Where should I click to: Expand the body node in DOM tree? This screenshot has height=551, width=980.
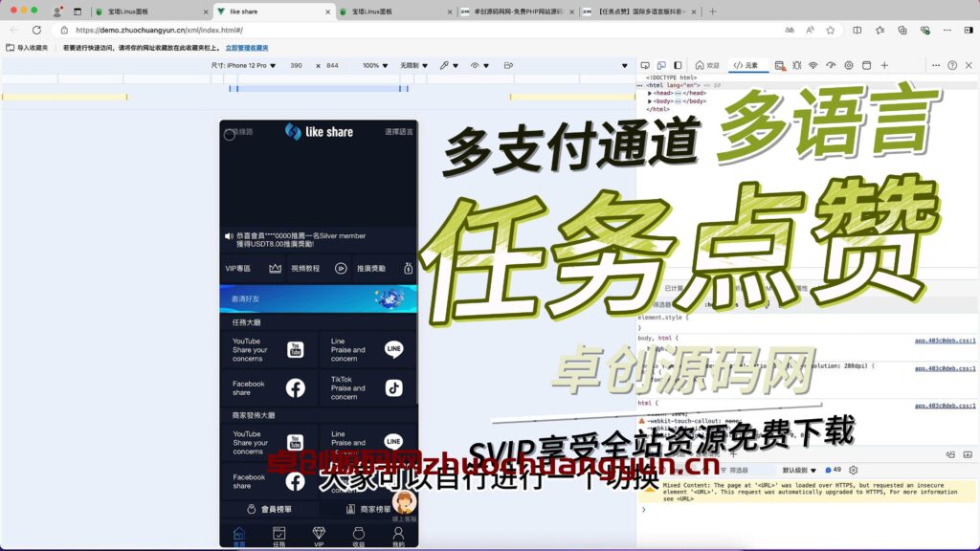point(650,101)
